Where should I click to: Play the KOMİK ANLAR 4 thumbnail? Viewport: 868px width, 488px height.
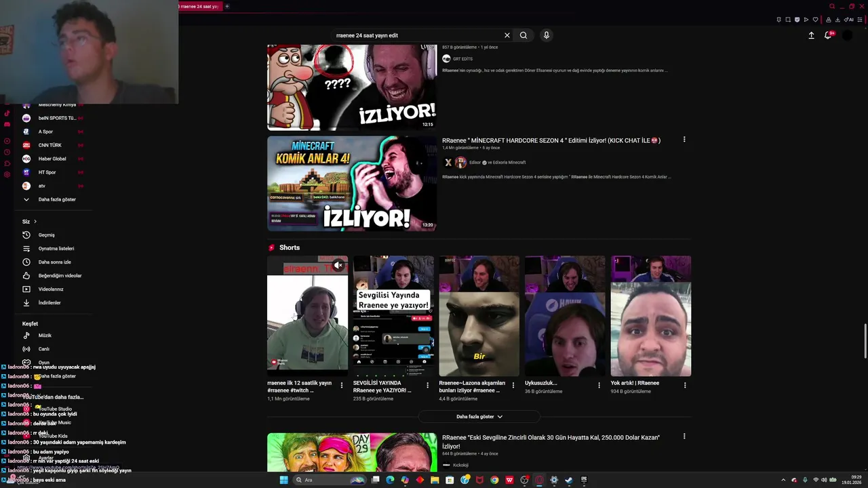pos(352,184)
